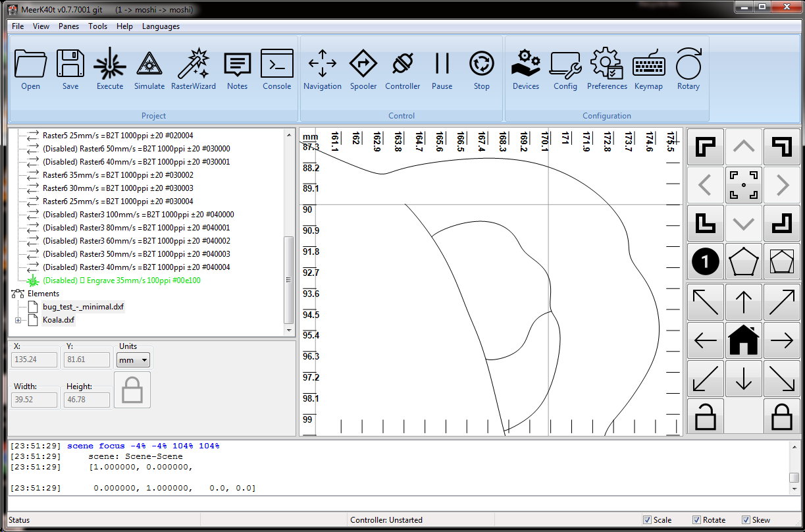Screen dimensions: 805x532
Task: Open the Notes panel
Action: pos(238,70)
